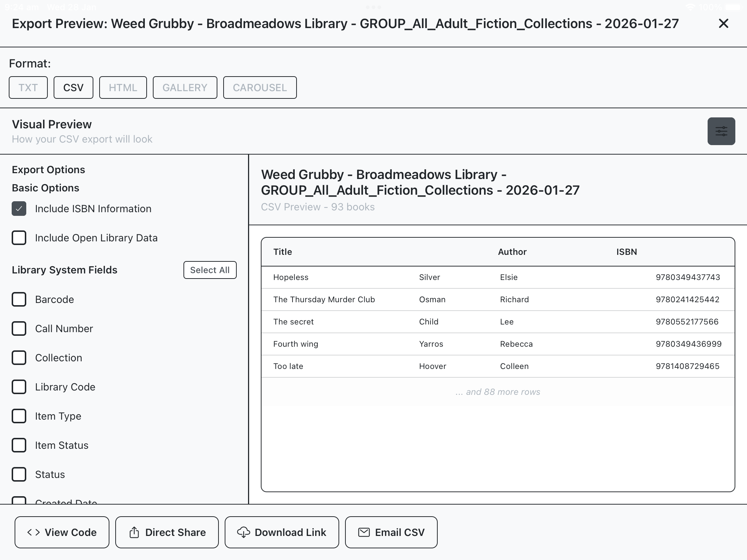Tick the Barcode field checkbox
The image size is (747, 560).
pos(19,299)
